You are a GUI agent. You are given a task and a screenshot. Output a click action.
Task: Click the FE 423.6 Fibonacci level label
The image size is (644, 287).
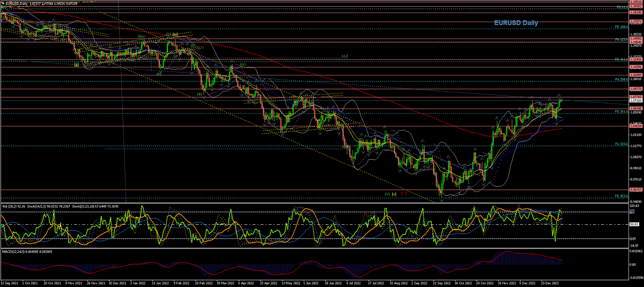pyautogui.click(x=620, y=196)
